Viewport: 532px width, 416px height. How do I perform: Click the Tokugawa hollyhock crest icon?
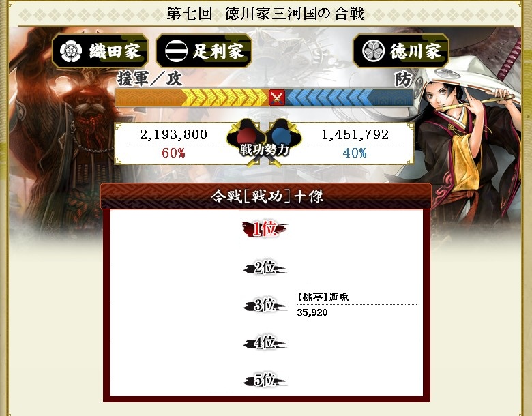point(373,51)
